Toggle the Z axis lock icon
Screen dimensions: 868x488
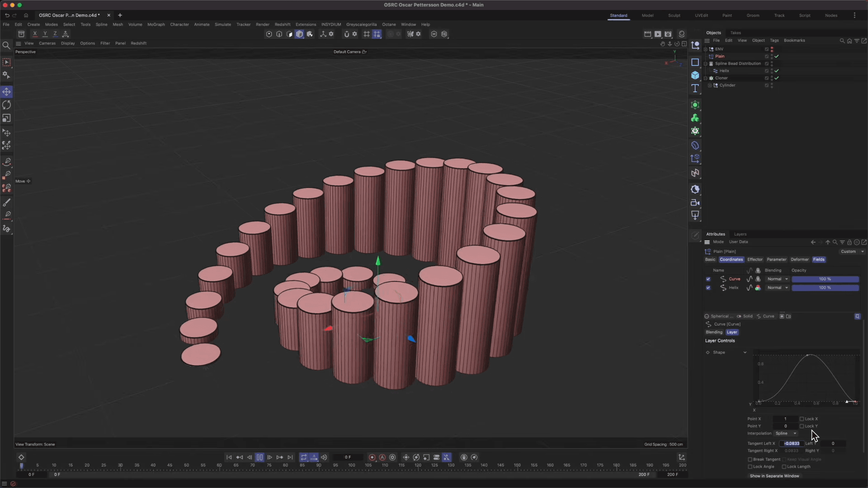pyautogui.click(x=55, y=34)
